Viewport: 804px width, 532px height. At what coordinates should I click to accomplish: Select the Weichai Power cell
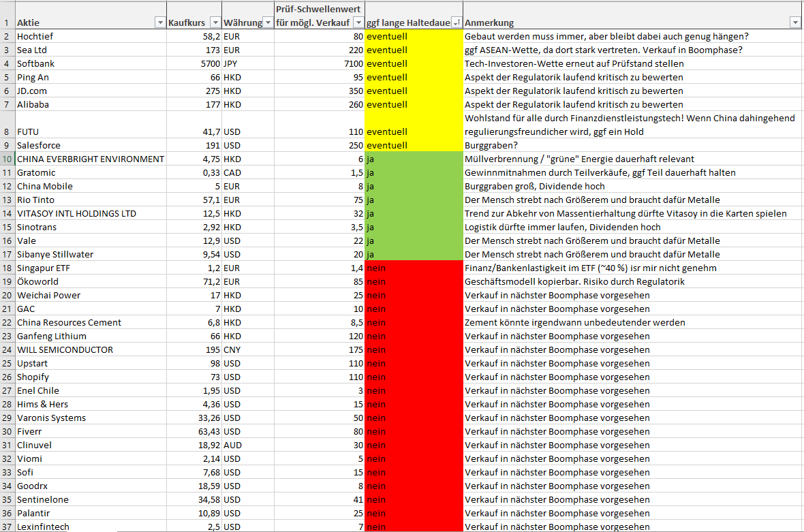point(91,295)
